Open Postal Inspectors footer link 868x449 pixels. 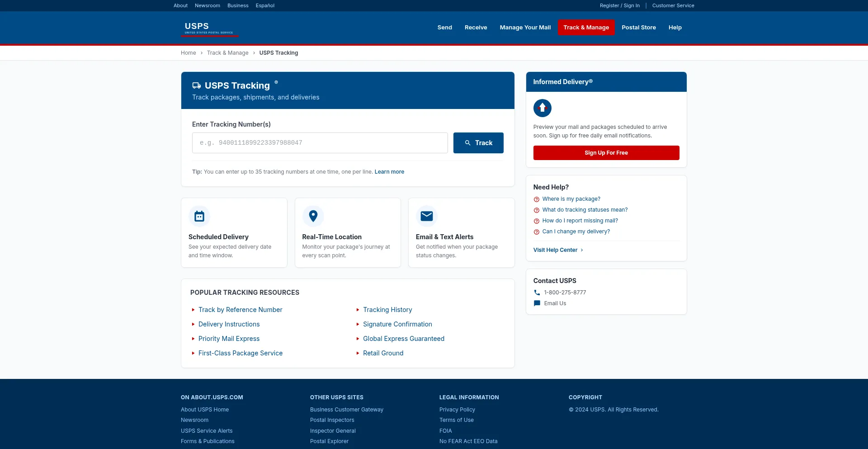pyautogui.click(x=332, y=420)
